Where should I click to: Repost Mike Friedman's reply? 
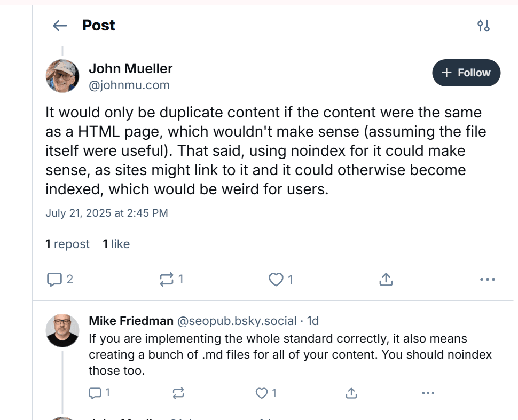[178, 393]
